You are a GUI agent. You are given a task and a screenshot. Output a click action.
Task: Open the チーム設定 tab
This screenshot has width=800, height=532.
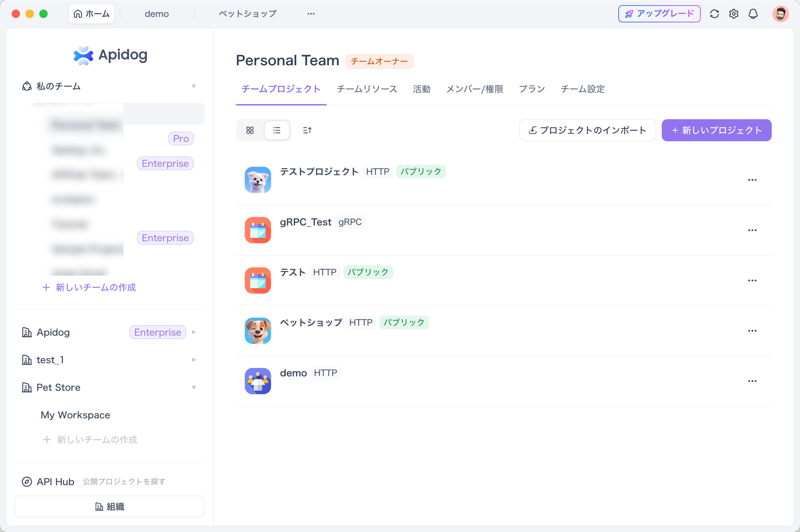click(x=583, y=89)
